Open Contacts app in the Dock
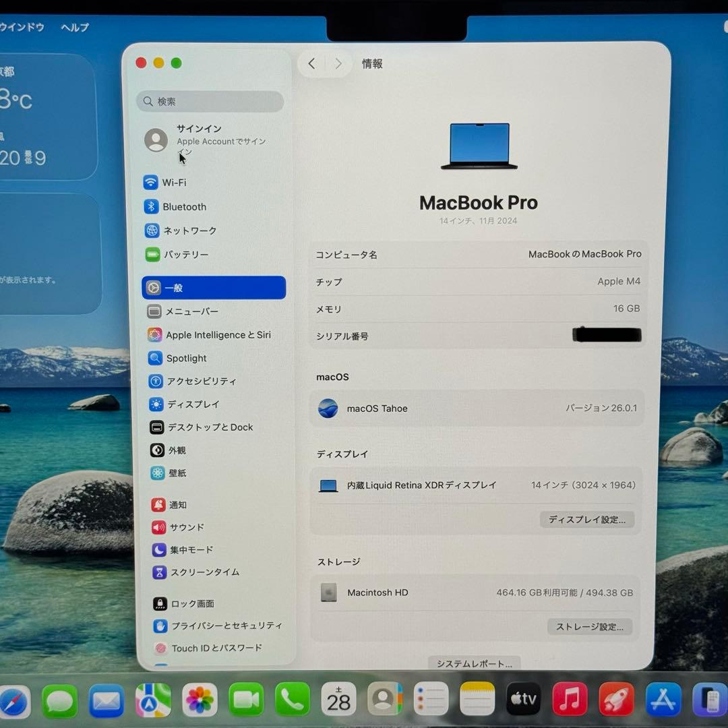 [x=384, y=699]
